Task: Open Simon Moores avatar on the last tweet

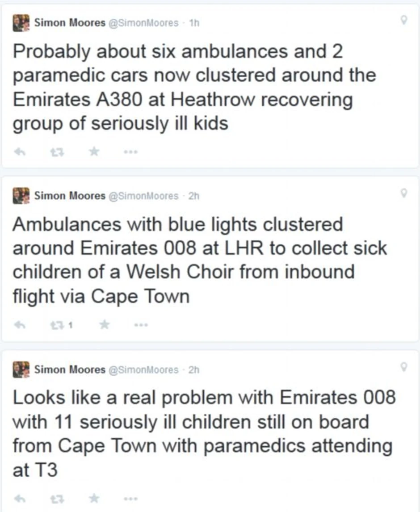Action: [x=21, y=369]
